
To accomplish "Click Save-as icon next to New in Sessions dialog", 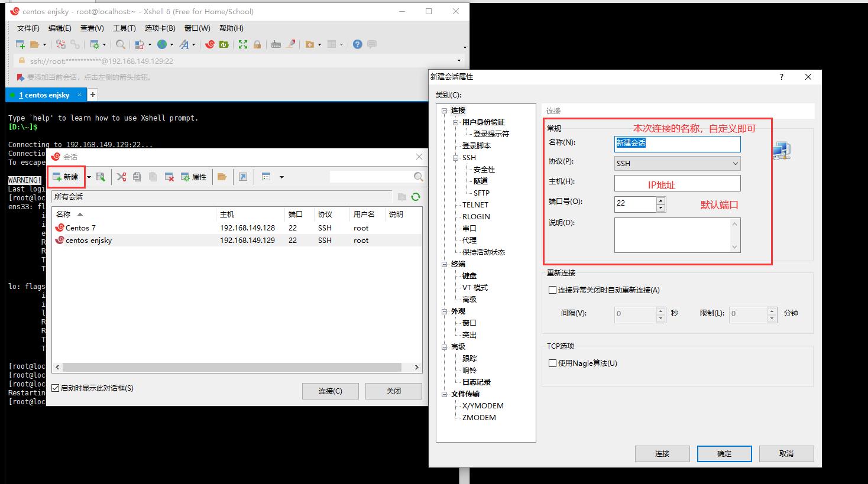I will [101, 177].
